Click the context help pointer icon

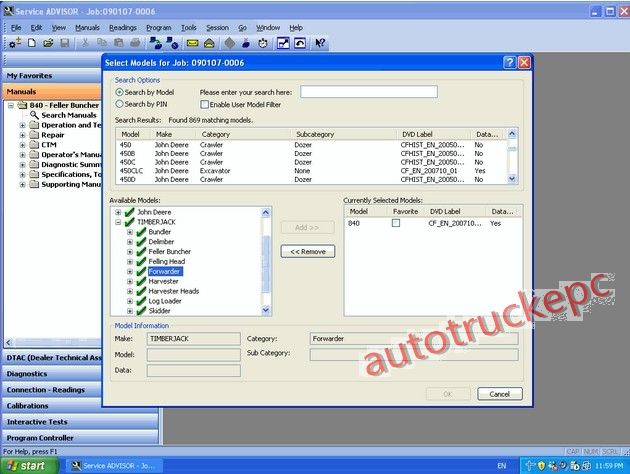point(320,43)
